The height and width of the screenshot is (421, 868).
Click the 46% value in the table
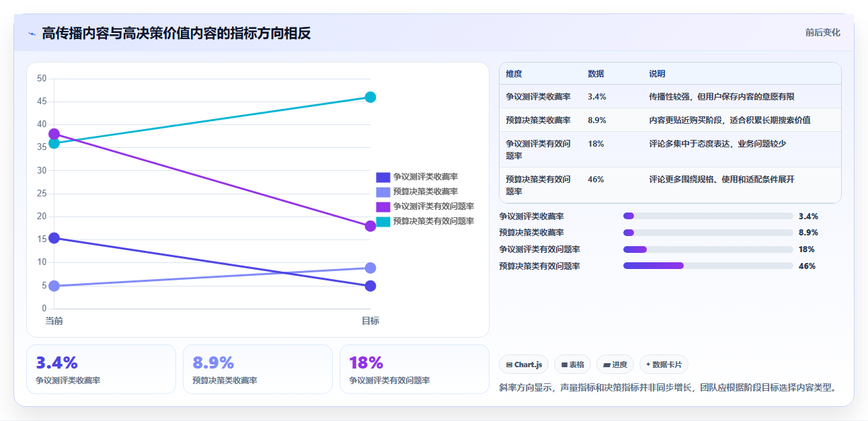(x=596, y=180)
